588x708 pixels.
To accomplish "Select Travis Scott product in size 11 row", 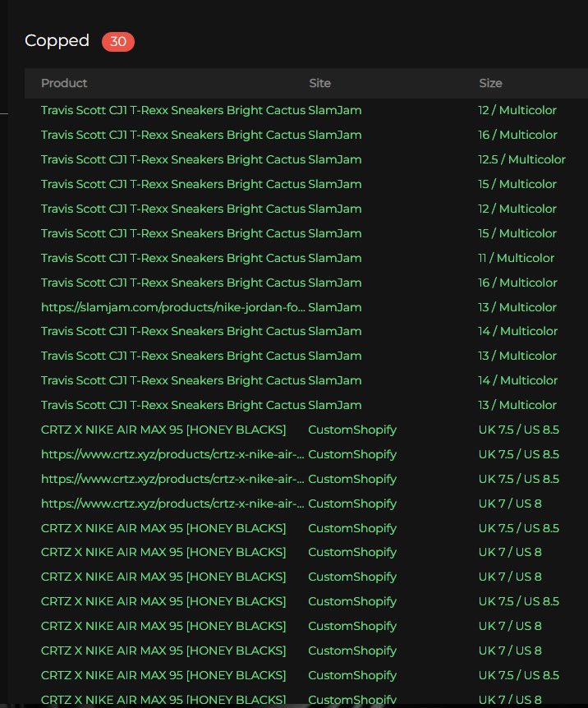I will 173,258.
